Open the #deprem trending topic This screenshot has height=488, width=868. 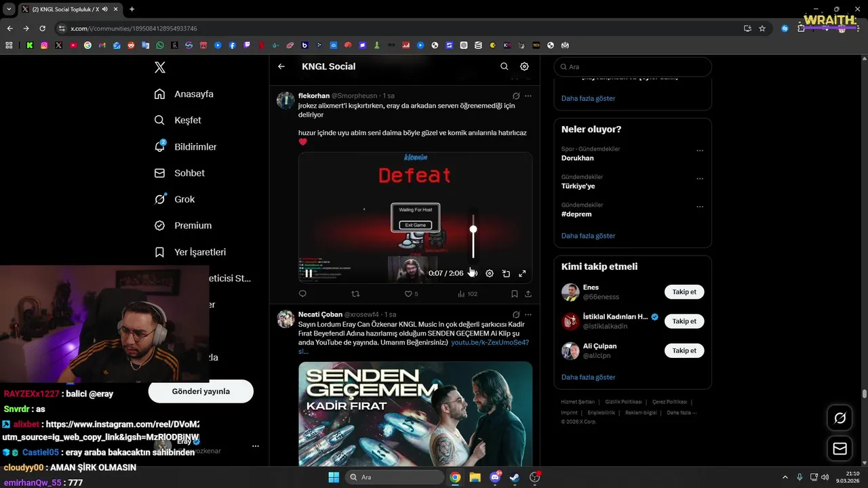coord(576,214)
